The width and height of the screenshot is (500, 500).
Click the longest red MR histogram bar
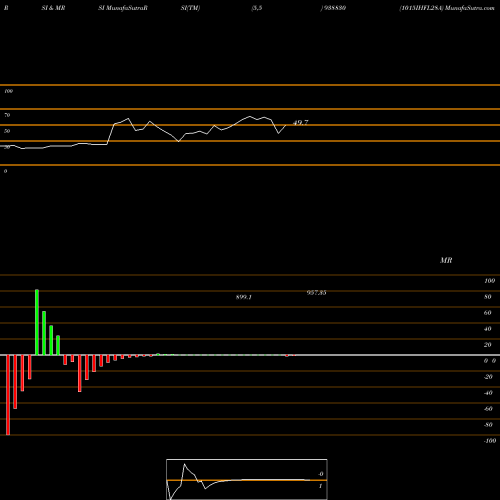(8, 395)
